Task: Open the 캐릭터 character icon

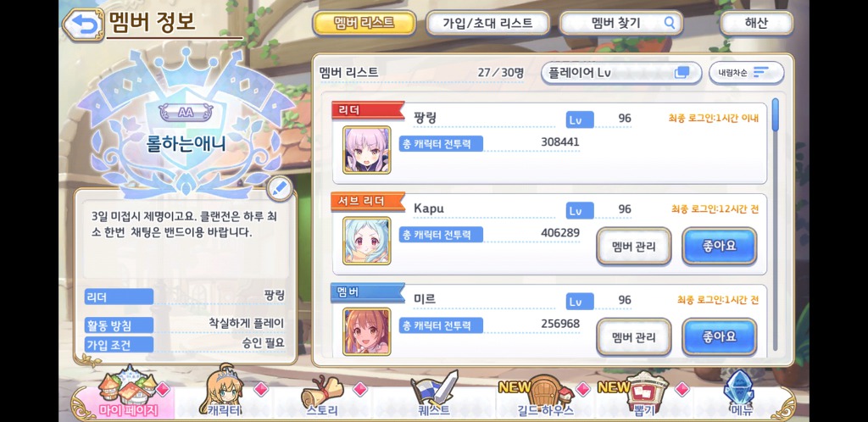Action: [224, 392]
